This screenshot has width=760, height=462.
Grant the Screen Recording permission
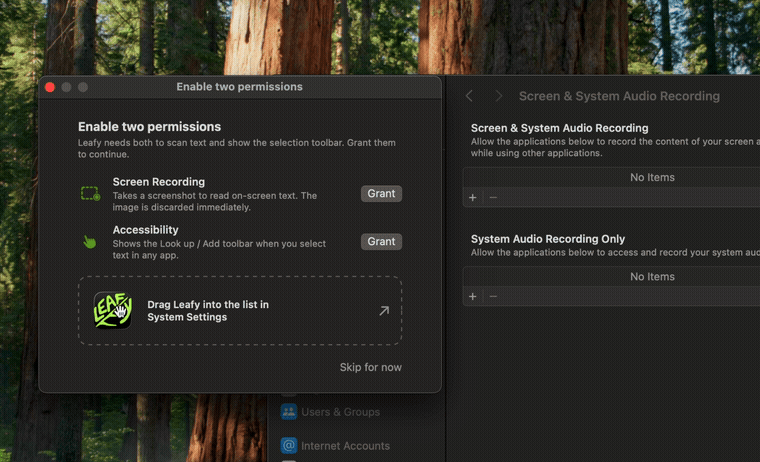pyautogui.click(x=381, y=193)
